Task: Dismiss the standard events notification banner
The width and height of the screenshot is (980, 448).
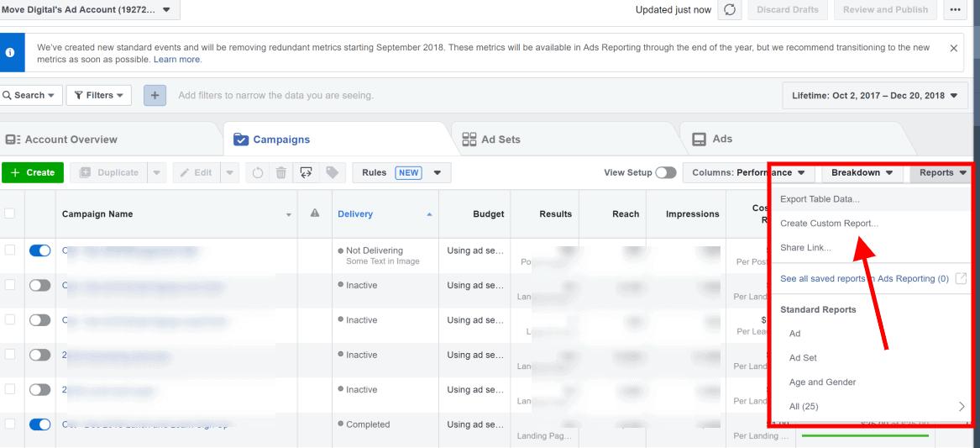Action: coord(954,48)
